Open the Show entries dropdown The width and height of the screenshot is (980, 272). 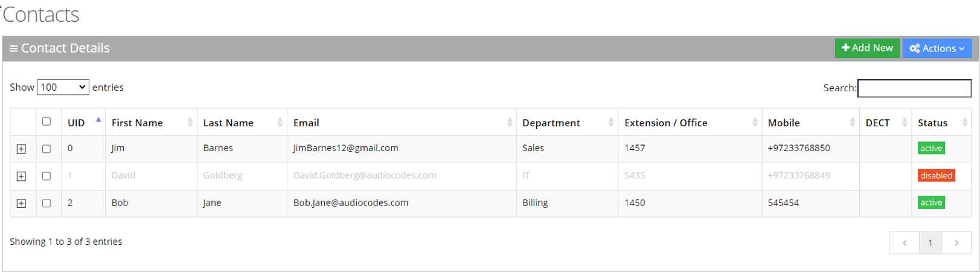click(x=63, y=87)
